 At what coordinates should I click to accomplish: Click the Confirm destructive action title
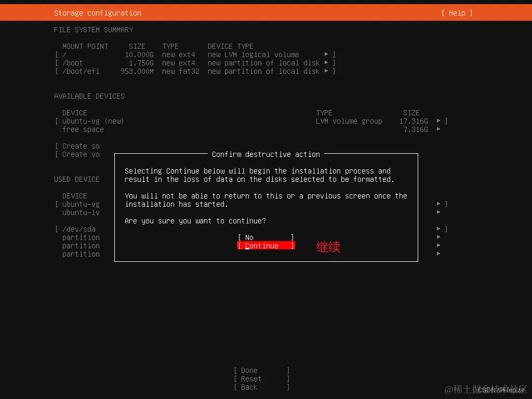(266, 154)
